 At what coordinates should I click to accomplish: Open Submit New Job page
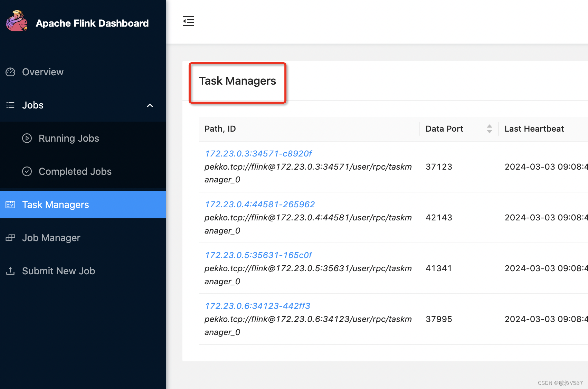coord(83,271)
